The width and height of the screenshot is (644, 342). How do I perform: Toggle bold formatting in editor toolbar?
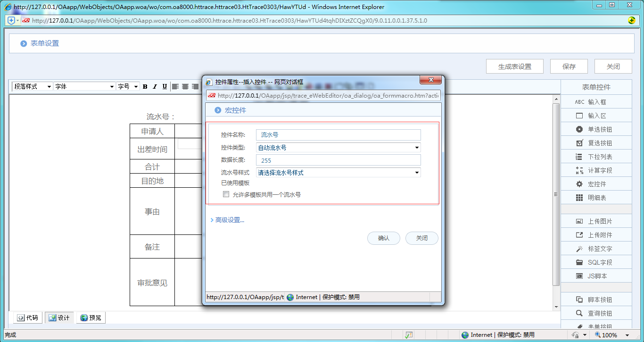click(145, 86)
